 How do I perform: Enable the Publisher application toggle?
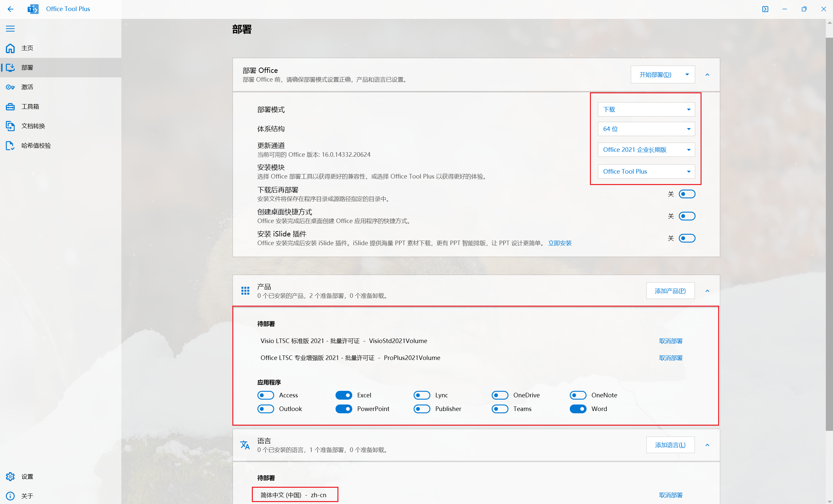click(422, 409)
